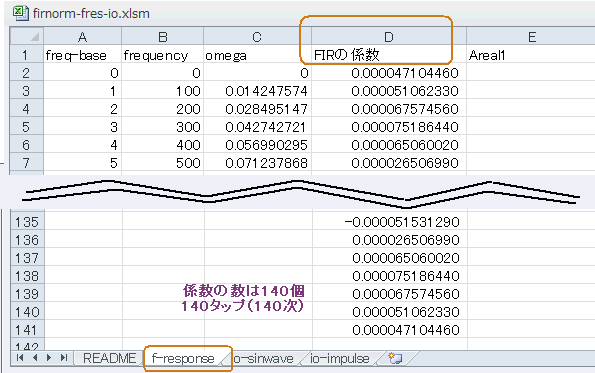Click 0.000067574560 in row 139

click(x=390, y=294)
